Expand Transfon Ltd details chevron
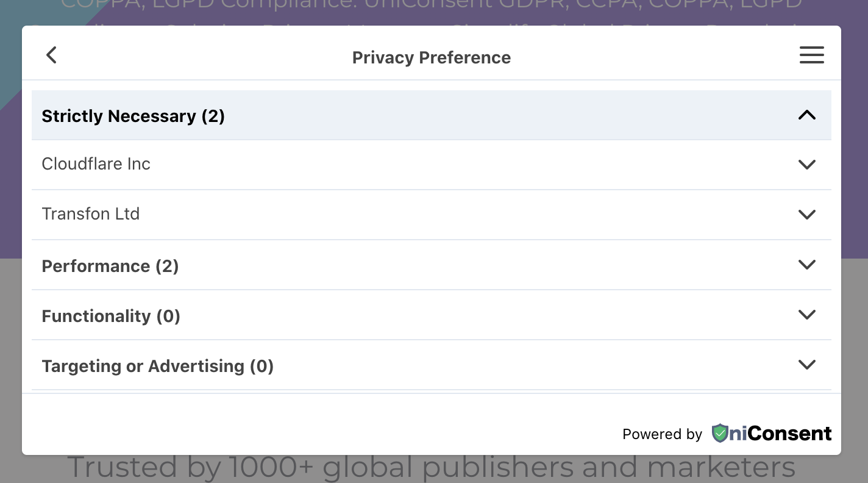The image size is (868, 483). click(806, 215)
